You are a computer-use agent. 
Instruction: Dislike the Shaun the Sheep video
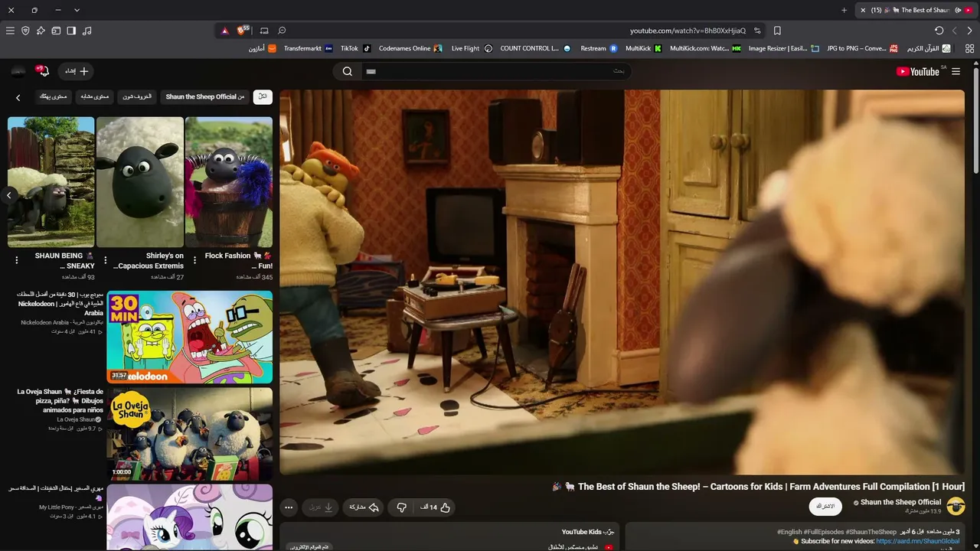(401, 507)
